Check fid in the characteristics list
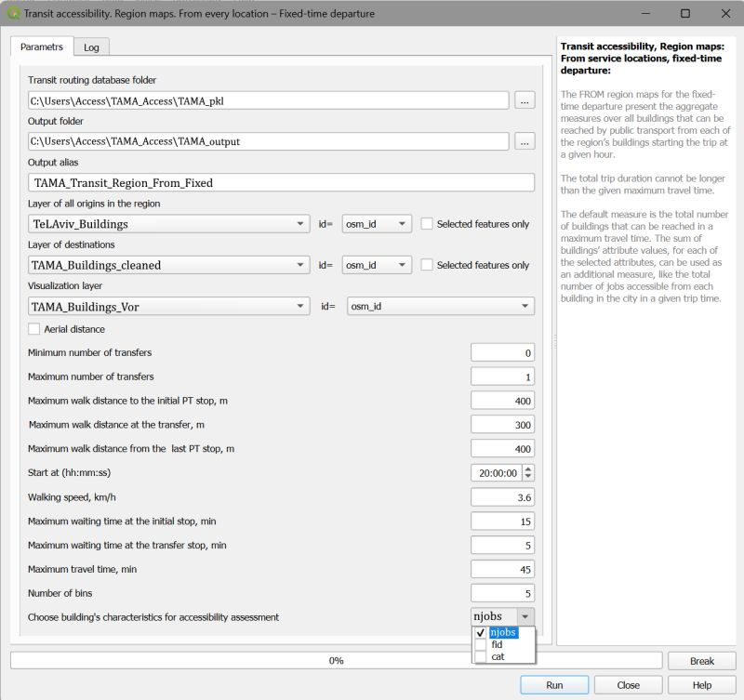The width and height of the screenshot is (744, 700). tap(480, 644)
